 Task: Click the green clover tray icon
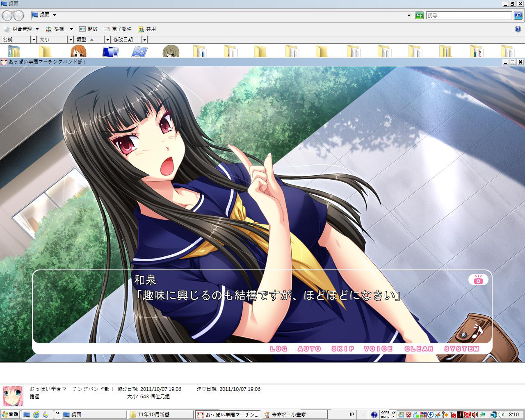coord(483,415)
